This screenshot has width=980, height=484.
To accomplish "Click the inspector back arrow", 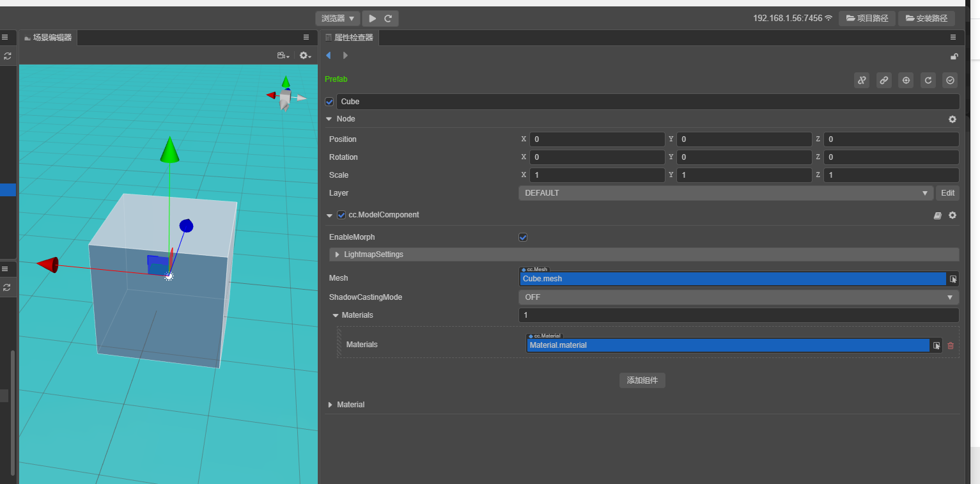I will point(329,56).
